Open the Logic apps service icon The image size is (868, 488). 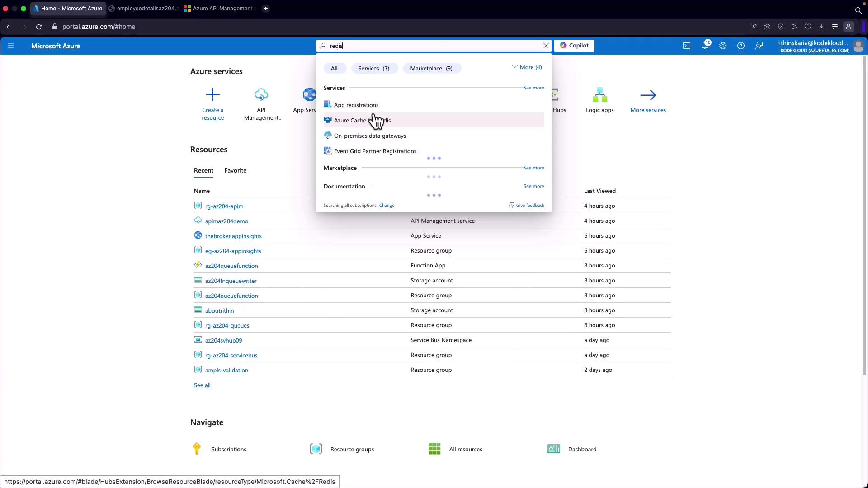click(599, 95)
